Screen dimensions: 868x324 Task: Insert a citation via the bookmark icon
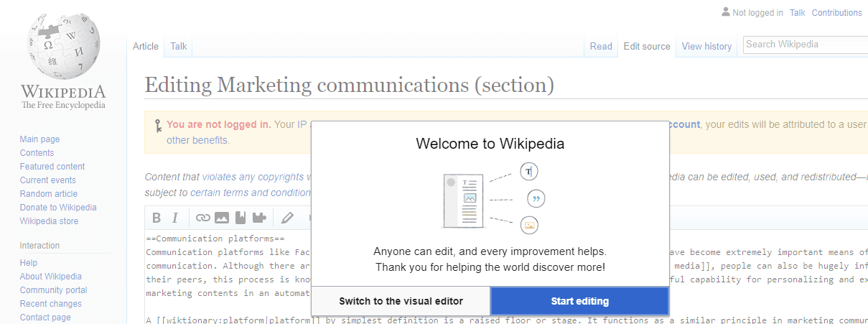click(241, 218)
